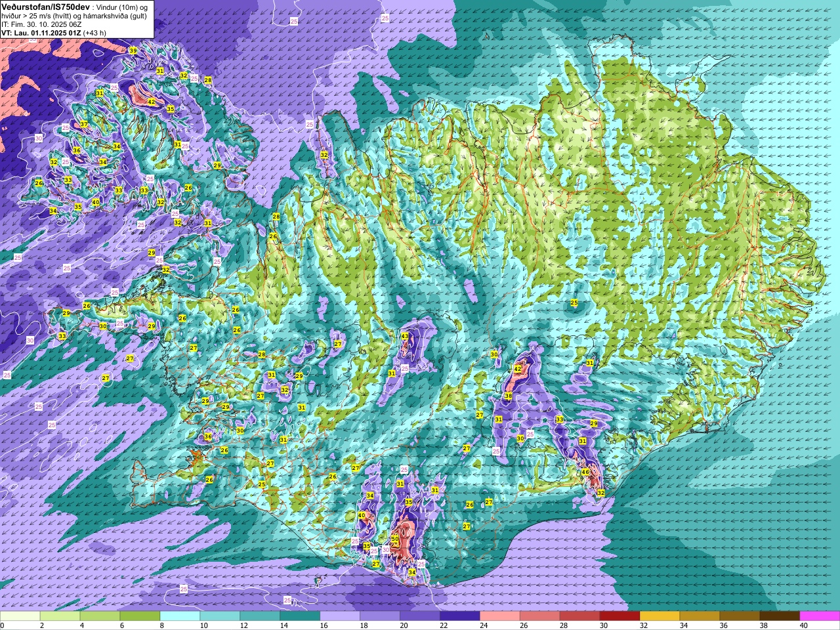Select the 12–14 m/s teal legend swatch
The image size is (840, 630).
(260, 616)
